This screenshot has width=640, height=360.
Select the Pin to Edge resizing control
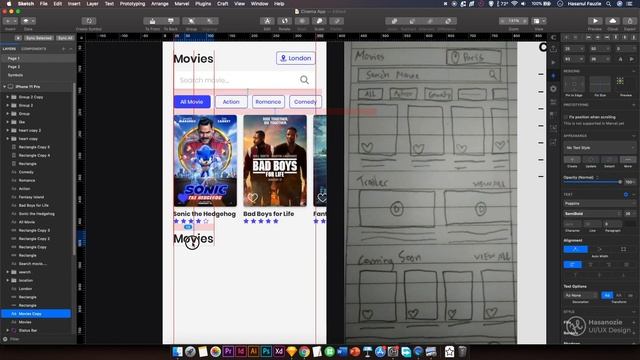pos(573,84)
